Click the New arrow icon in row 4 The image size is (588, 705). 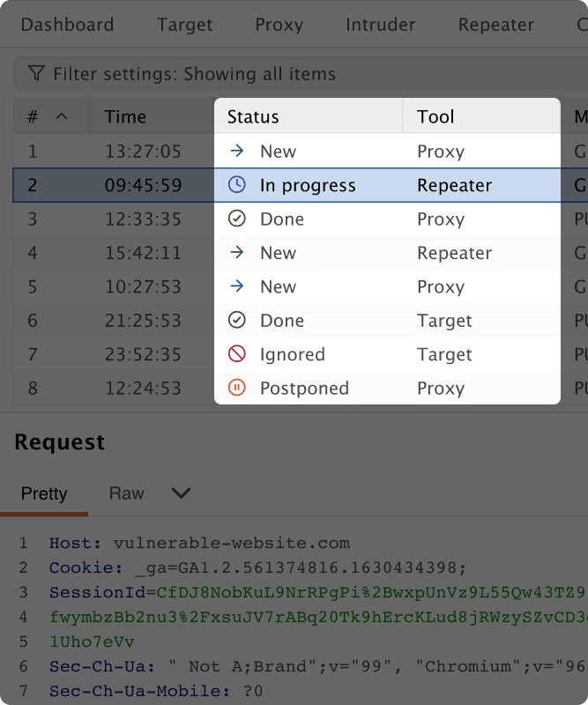coord(236,253)
